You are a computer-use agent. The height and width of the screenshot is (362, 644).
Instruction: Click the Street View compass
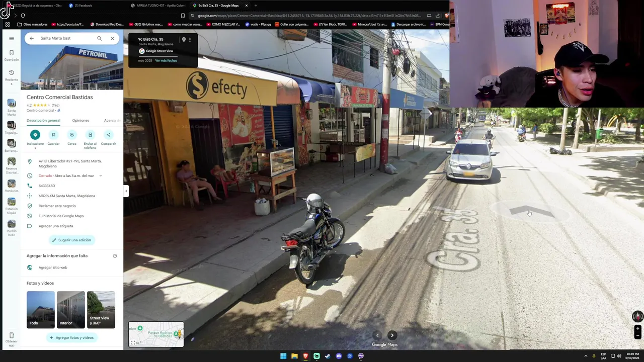(x=637, y=316)
